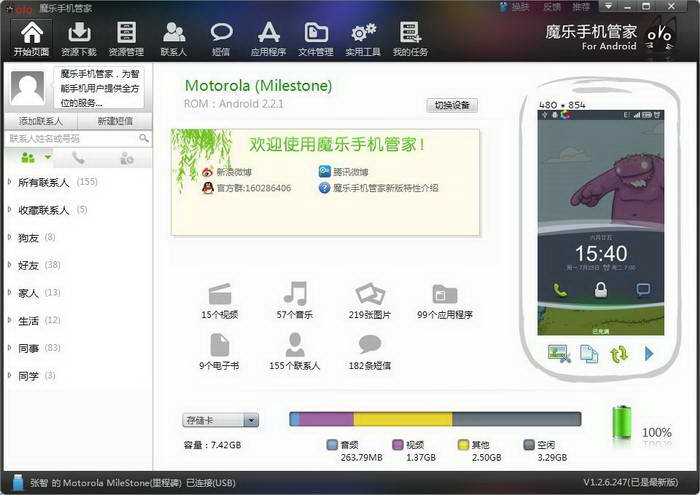Click the 15个视频 video icon
This screenshot has height=495, width=700.
coord(220,293)
